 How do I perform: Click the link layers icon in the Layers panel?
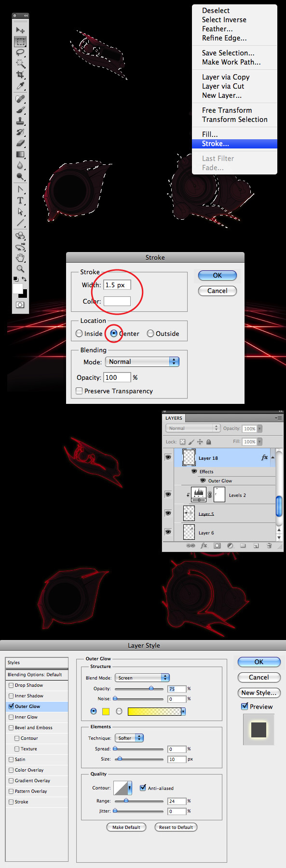point(191,546)
